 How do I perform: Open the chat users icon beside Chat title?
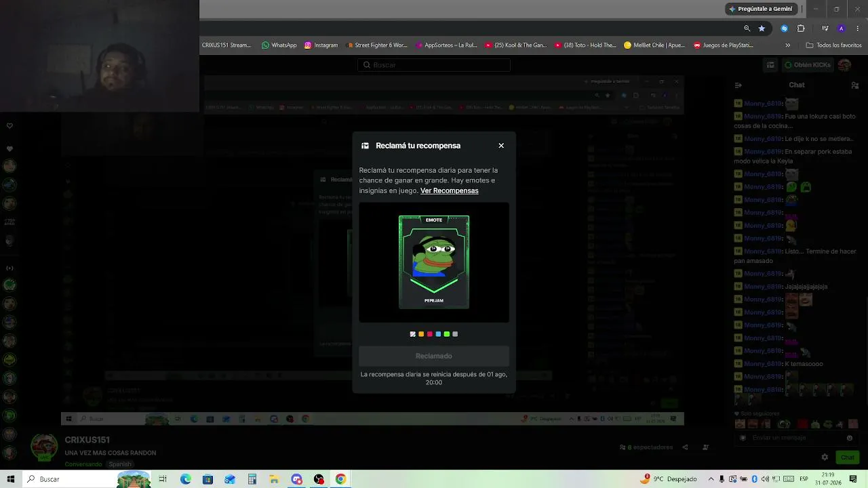tap(854, 85)
